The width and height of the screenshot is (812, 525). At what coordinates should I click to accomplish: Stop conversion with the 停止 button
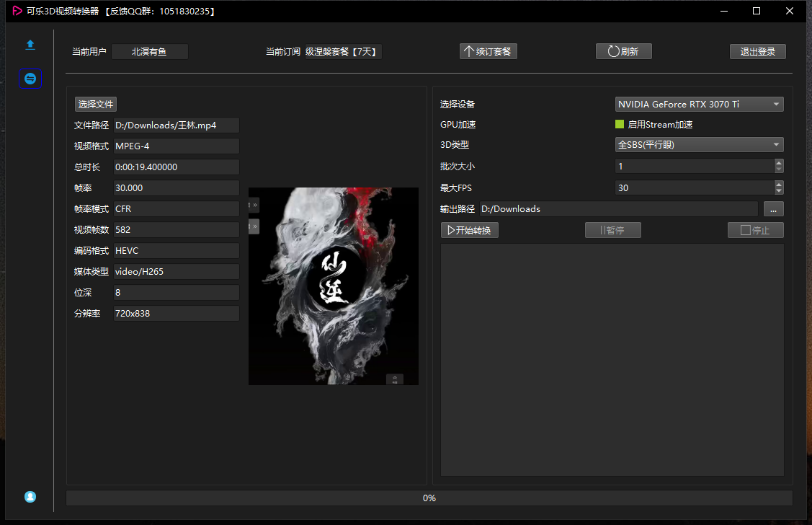pos(756,230)
